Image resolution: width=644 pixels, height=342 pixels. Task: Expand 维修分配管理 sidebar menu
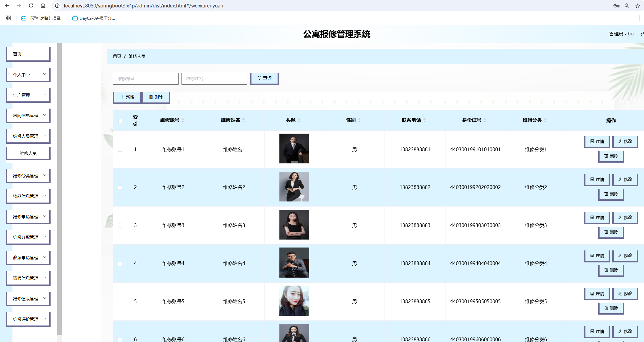click(28, 237)
